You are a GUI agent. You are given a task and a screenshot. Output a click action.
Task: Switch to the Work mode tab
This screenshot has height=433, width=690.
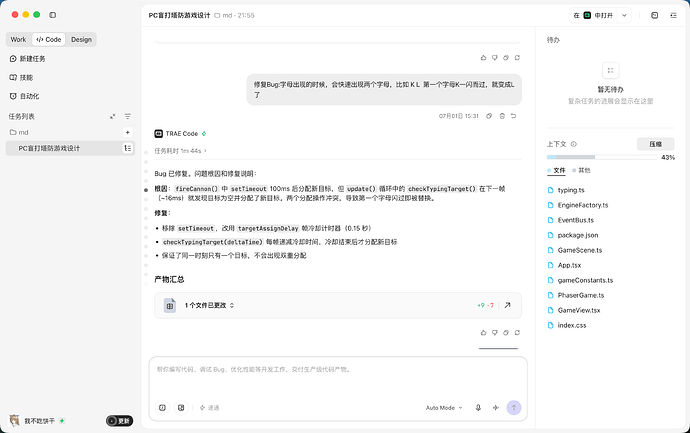pos(18,40)
